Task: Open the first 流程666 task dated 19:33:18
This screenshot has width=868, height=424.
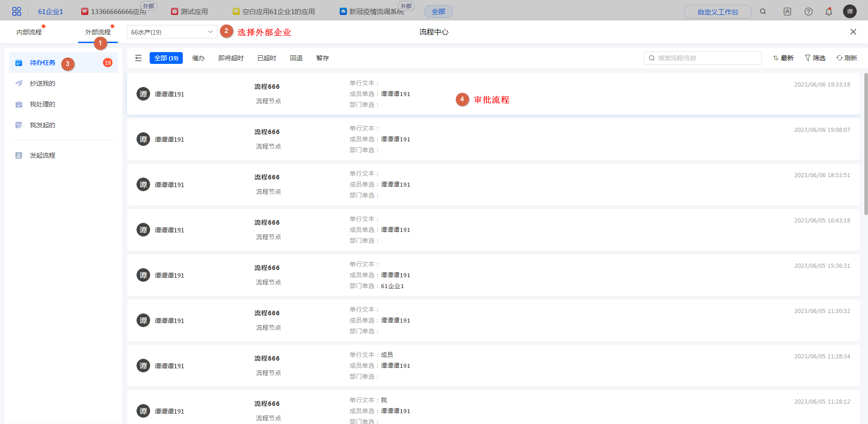Action: tap(493, 94)
